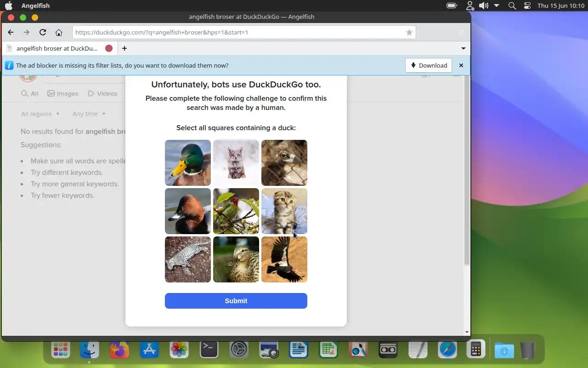Launch Safari compass from the dock
The width and height of the screenshot is (588, 368).
click(448, 350)
